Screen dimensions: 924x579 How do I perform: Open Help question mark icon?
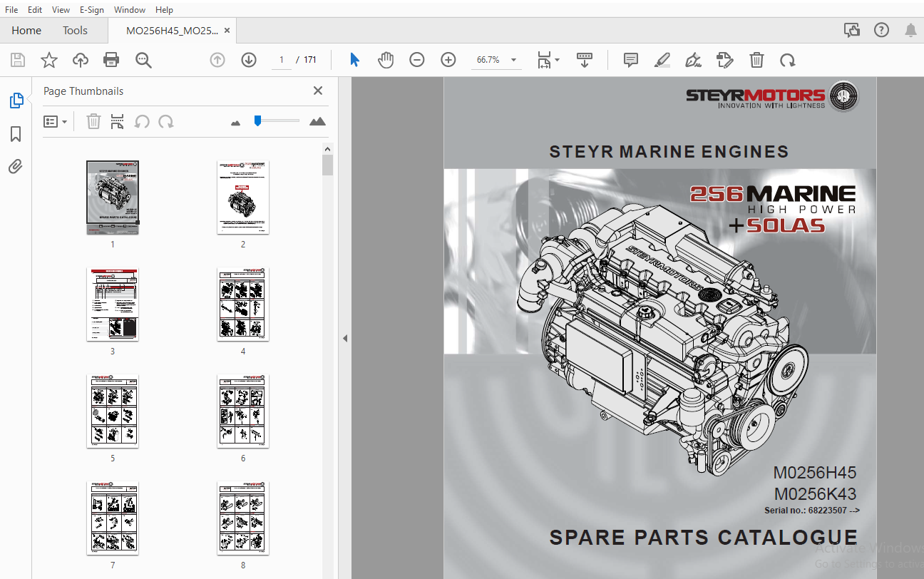pos(882,30)
